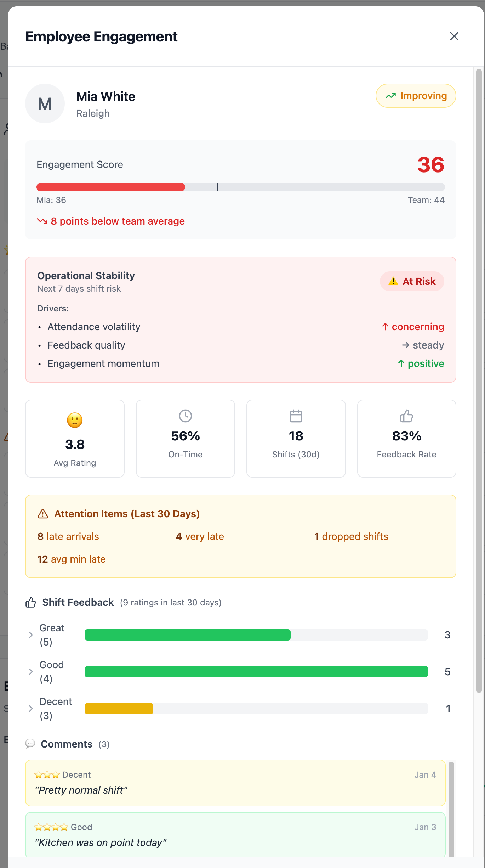
Task: Expand the Decent (3) feedback row
Action: [x=31, y=709]
